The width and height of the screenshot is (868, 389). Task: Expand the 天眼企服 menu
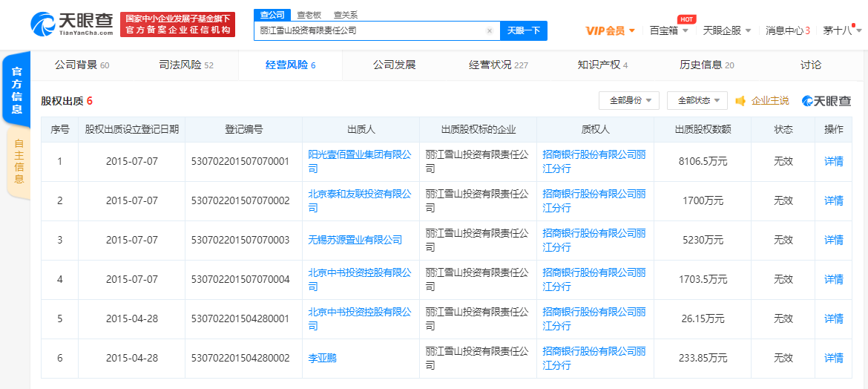tap(727, 30)
